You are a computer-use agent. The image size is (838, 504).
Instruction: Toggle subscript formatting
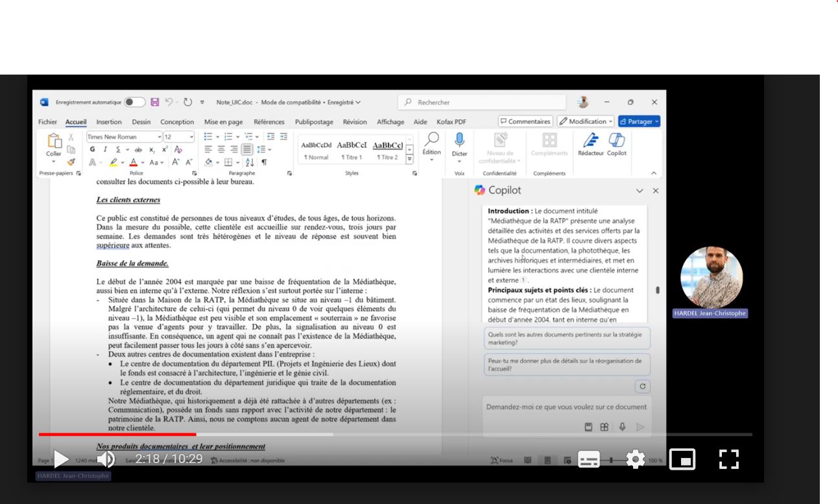point(151,150)
